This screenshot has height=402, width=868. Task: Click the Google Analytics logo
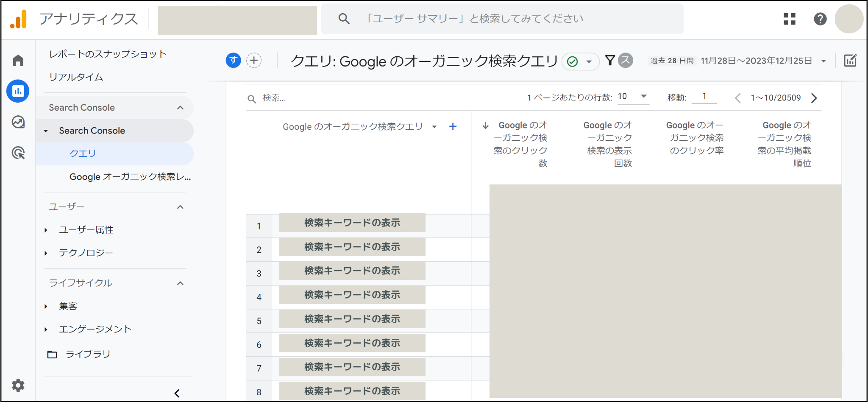[x=19, y=19]
